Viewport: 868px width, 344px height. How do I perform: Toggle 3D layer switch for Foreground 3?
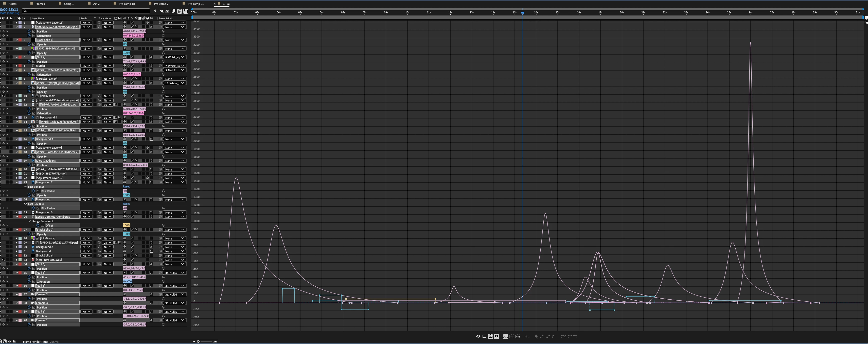point(151,213)
